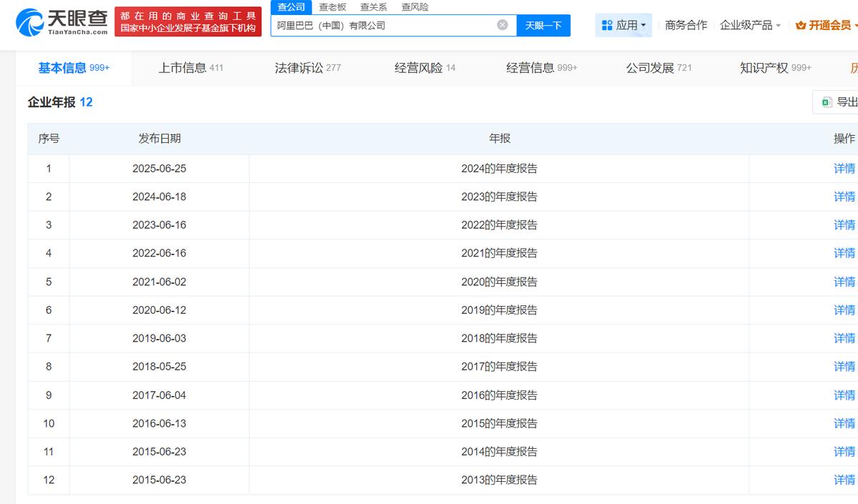This screenshot has height=504, width=858.
Task: View 详情 for the 2013 annual report
Action: click(844, 480)
